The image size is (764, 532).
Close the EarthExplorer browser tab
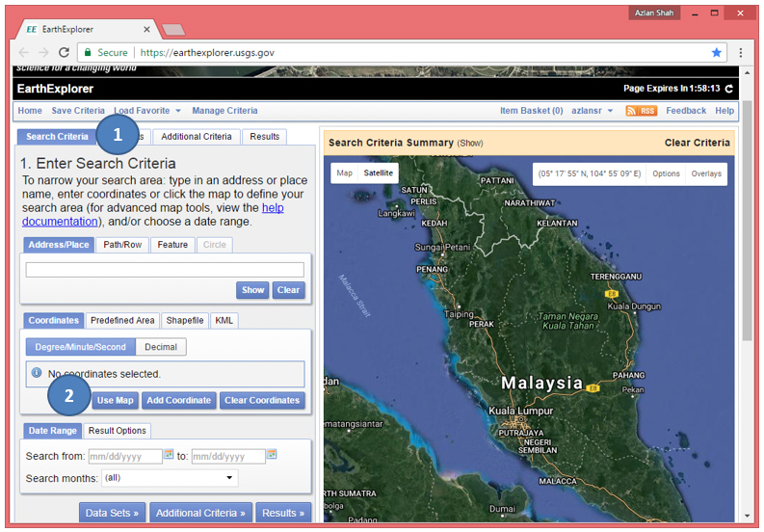point(146,29)
